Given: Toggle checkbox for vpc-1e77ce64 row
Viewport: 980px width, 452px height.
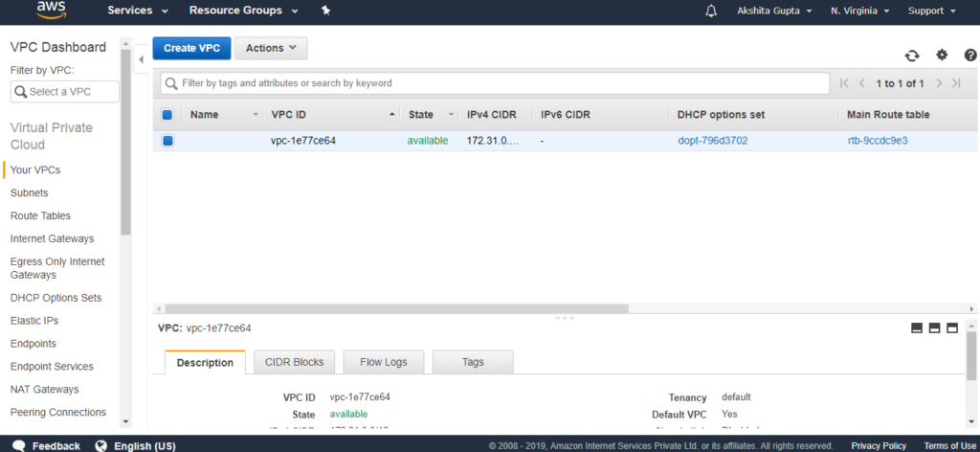Looking at the screenshot, I should pos(167,141).
